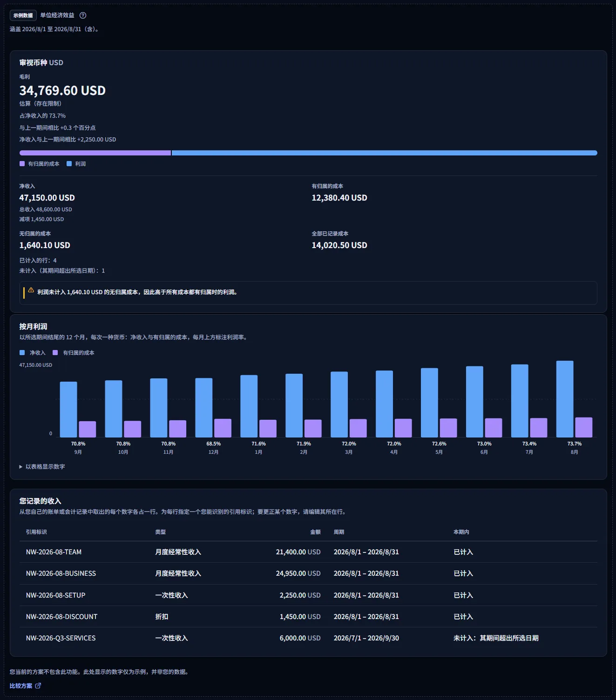Click the 金额 column header
The image size is (616, 700).
[315, 532]
